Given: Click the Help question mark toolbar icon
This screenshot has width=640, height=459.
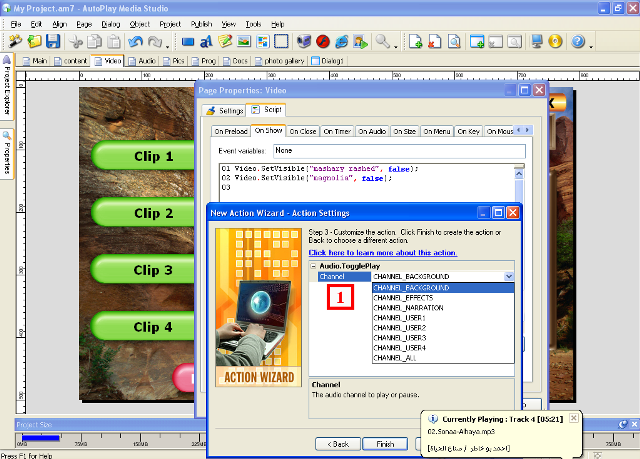Looking at the screenshot, I should pos(578,42).
